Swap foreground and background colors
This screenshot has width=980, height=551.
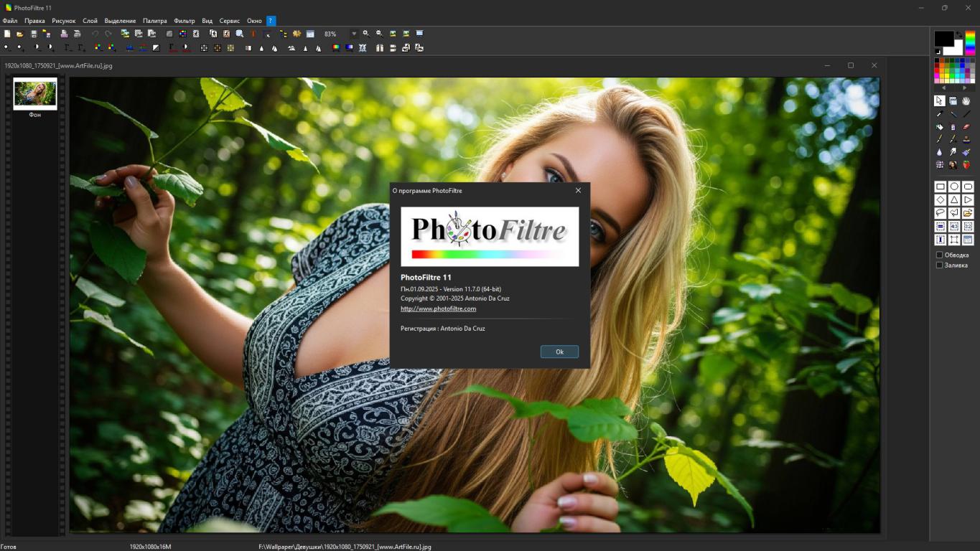(959, 34)
